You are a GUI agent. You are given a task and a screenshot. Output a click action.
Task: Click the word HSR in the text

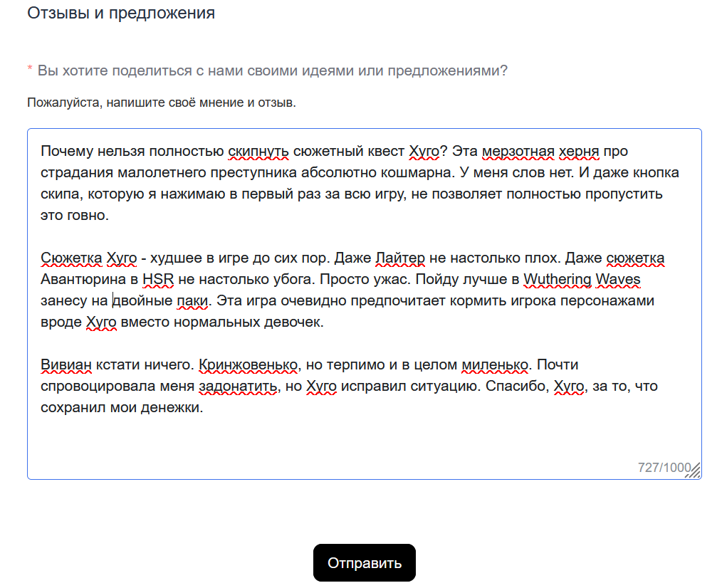click(x=158, y=279)
